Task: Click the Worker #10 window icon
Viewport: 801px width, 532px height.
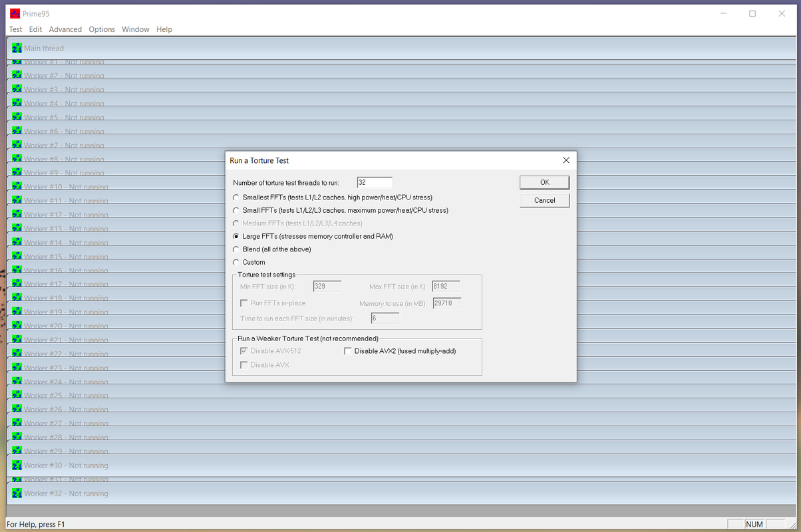Action: tap(17, 187)
